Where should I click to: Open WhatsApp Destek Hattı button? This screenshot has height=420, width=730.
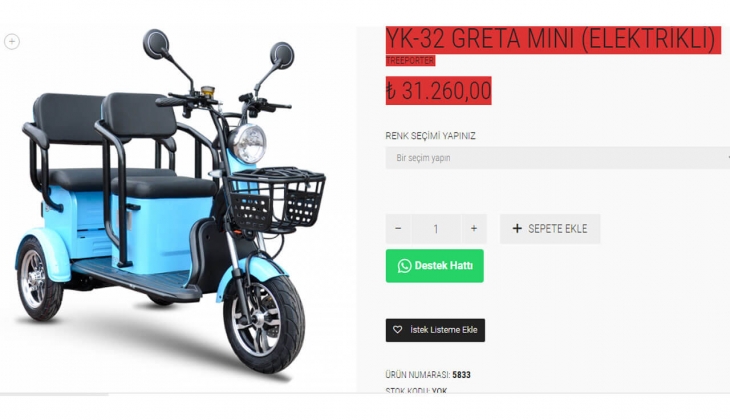(434, 266)
